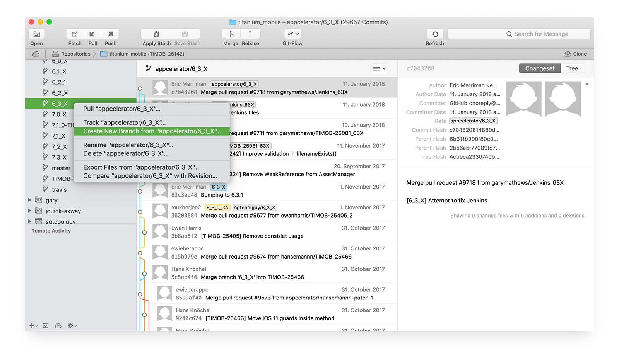Choose Rename "appcelerator/6_3_X" menu item
The image size is (619, 364).
pos(152,145)
